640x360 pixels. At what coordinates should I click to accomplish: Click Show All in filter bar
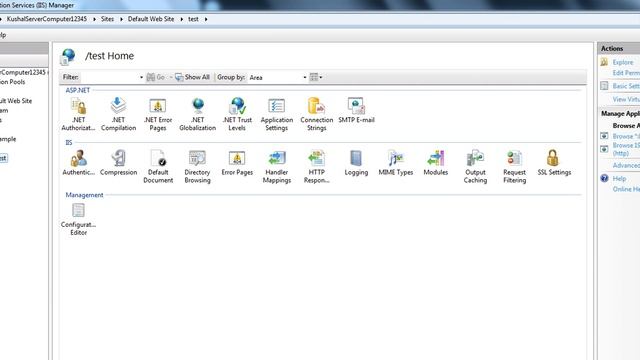tap(192, 77)
